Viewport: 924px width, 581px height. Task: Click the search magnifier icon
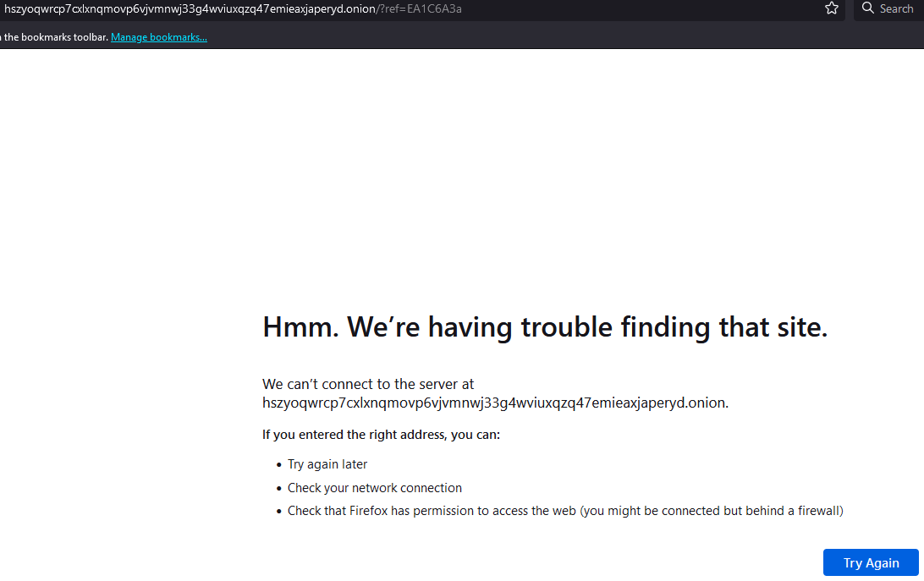(x=868, y=8)
